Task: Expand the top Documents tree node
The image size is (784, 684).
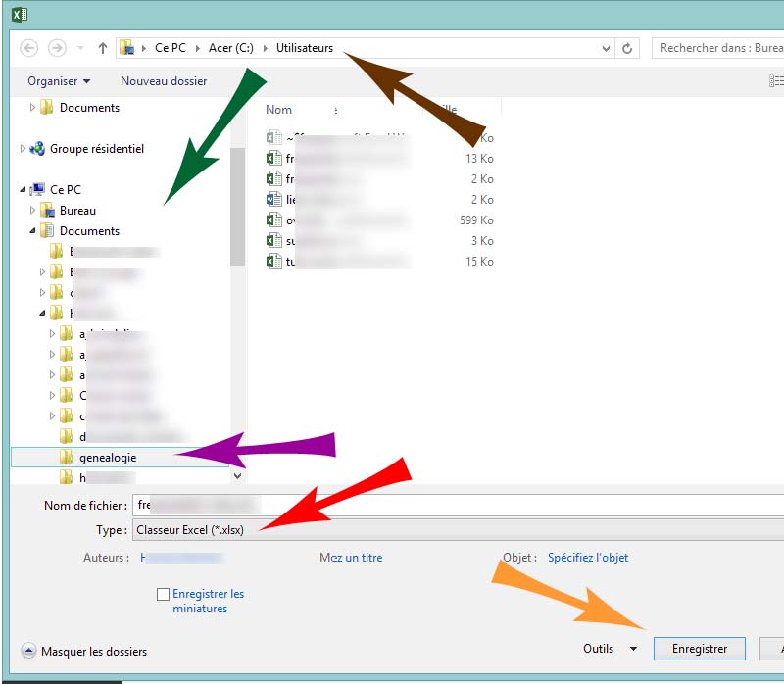Action: (32, 107)
